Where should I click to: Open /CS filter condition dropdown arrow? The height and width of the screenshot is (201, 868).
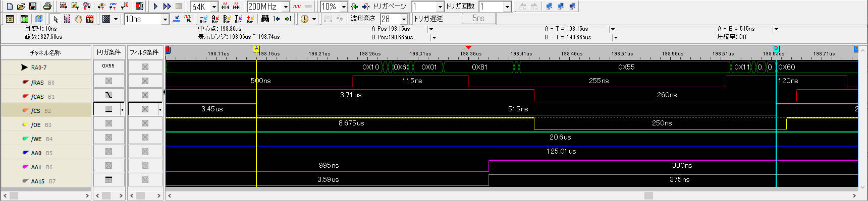160,109
